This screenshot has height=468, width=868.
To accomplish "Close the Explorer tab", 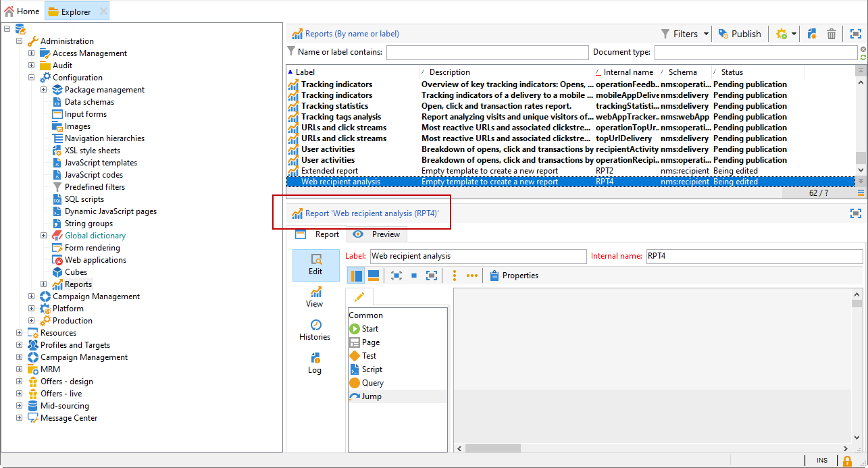I will click(103, 11).
